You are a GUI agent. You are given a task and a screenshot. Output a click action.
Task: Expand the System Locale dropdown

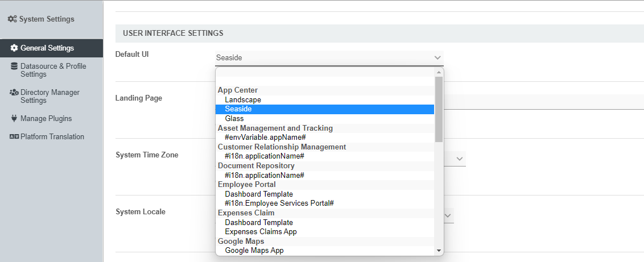click(448, 215)
